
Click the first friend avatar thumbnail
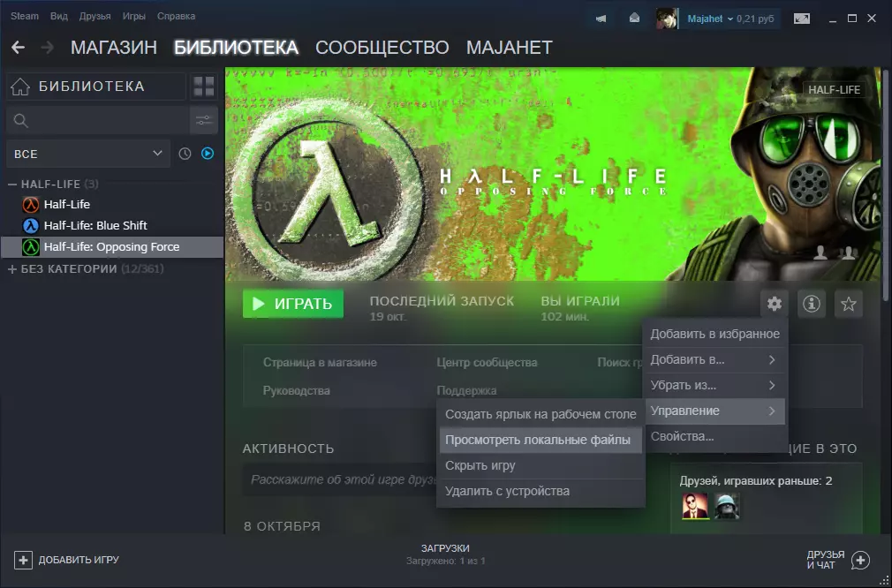click(695, 506)
